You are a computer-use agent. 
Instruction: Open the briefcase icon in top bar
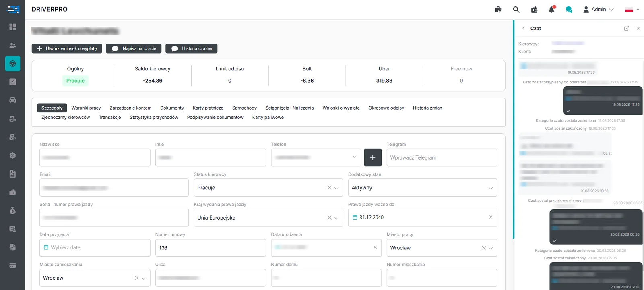498,10
